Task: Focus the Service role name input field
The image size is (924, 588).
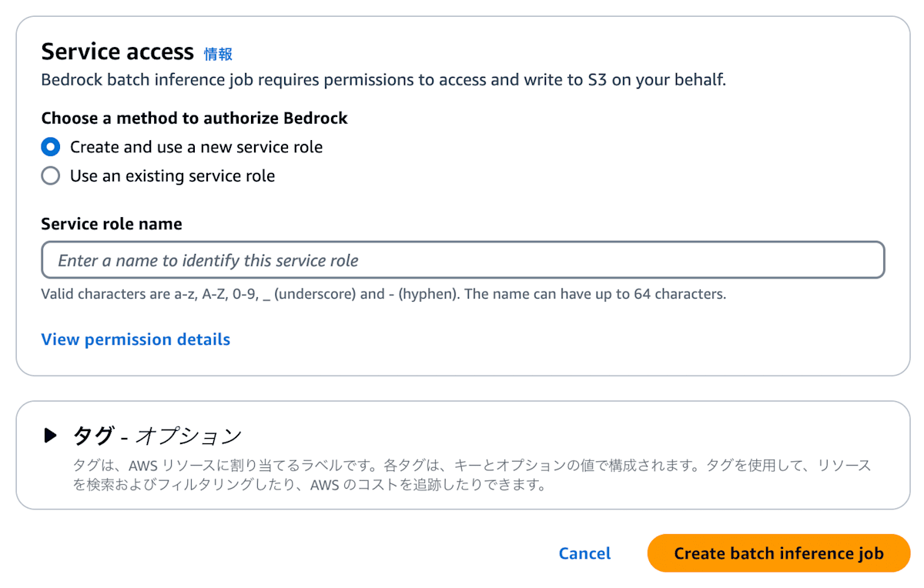Action: [463, 260]
